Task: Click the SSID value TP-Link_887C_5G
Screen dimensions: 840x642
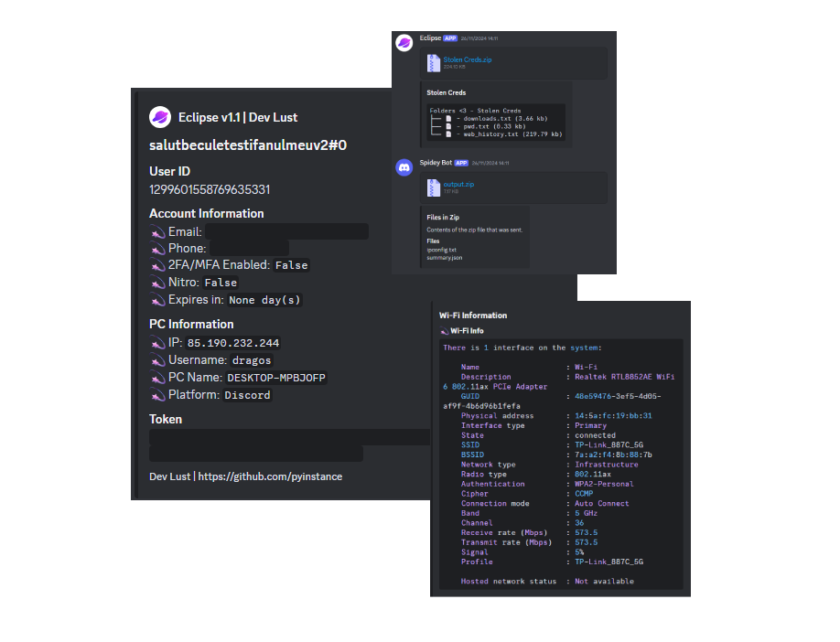Action: point(609,445)
